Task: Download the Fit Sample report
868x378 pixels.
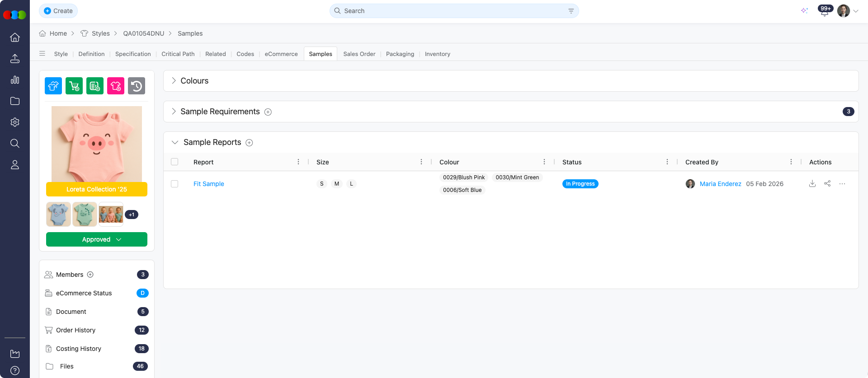Action: coord(812,184)
